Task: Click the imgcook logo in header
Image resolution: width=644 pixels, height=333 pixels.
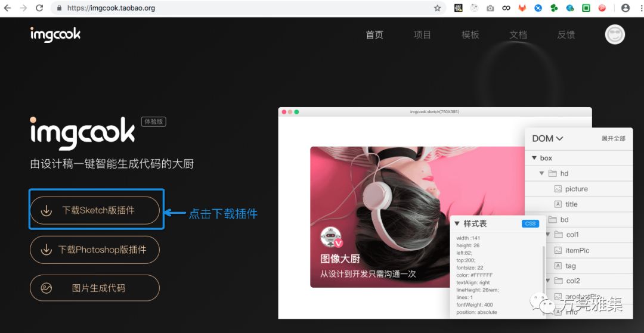Action: pyautogui.click(x=55, y=35)
